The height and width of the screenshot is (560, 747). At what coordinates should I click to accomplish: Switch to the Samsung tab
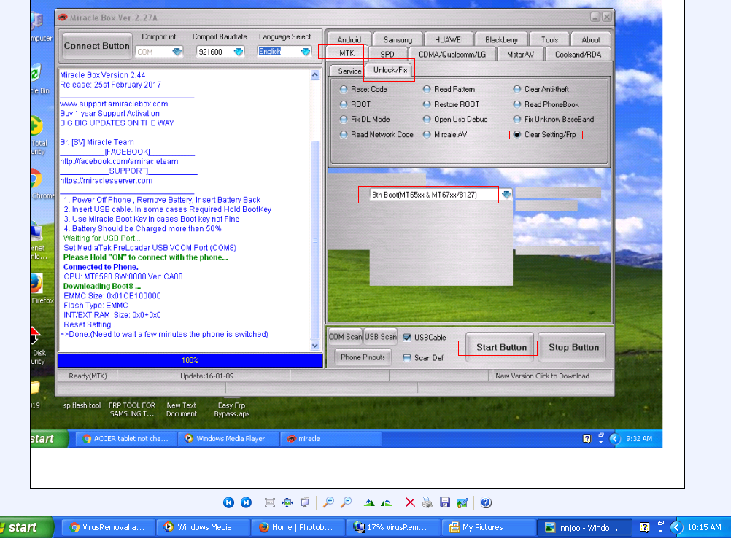click(x=398, y=39)
